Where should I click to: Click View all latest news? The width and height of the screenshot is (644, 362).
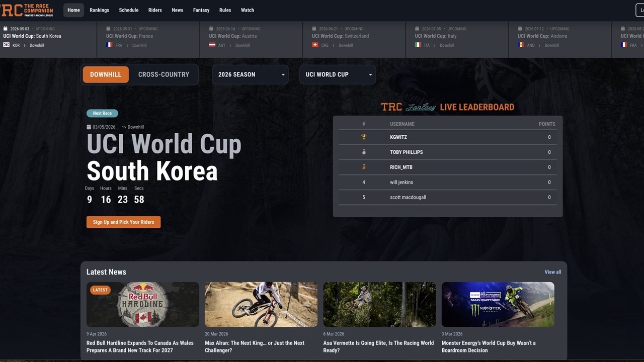[x=553, y=272]
